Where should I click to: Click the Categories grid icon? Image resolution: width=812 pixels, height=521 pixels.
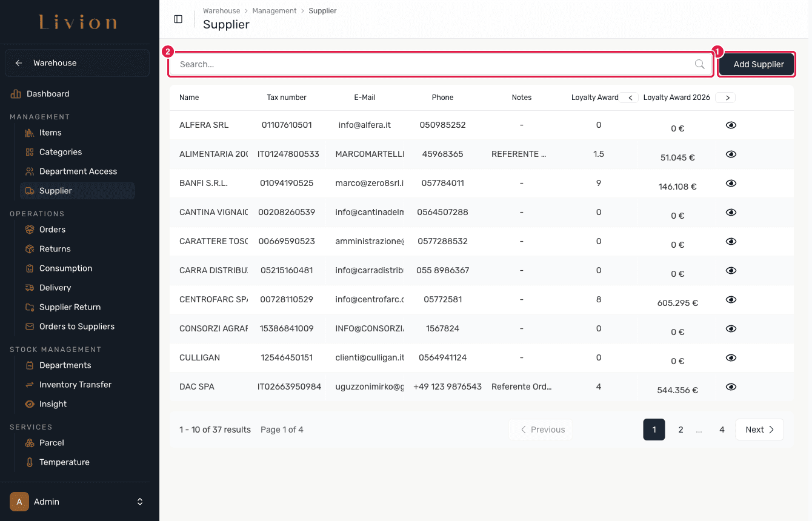(29, 152)
